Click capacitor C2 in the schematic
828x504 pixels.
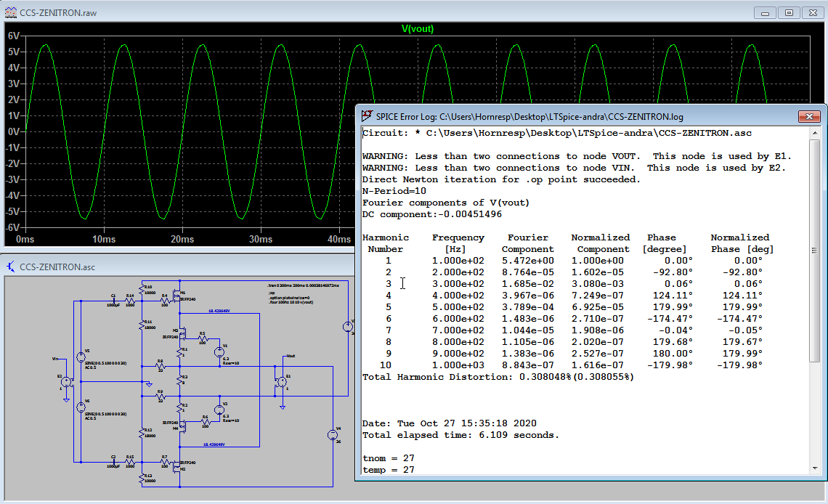coord(113,463)
